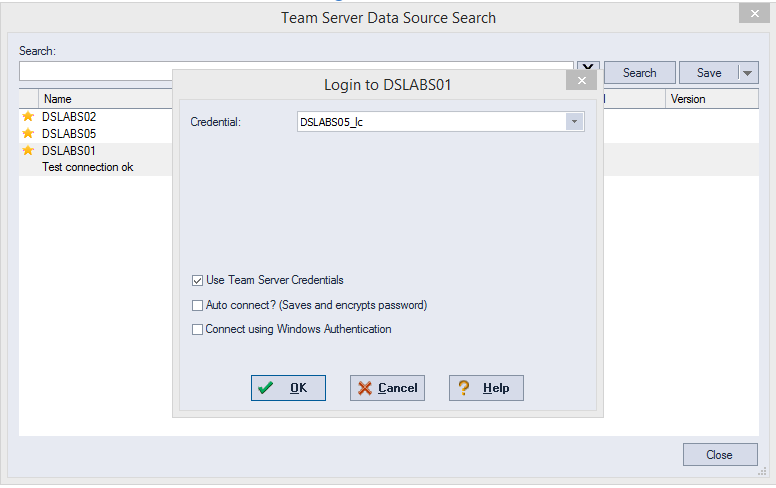The width and height of the screenshot is (776, 488).
Task: Click the Credential combo box showing DSLABS05_lc
Action: pyautogui.click(x=440, y=122)
